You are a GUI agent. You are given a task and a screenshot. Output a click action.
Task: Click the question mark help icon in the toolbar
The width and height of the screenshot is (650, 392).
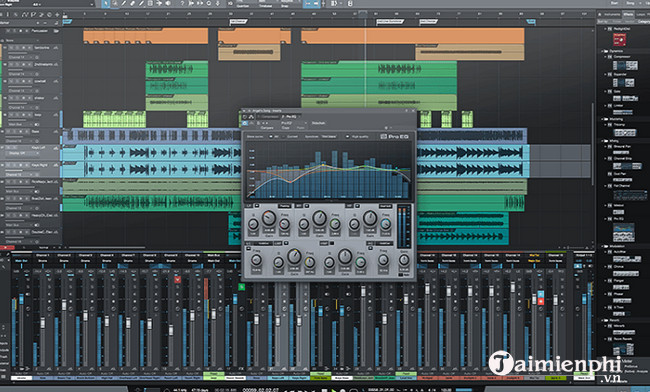point(182,3)
